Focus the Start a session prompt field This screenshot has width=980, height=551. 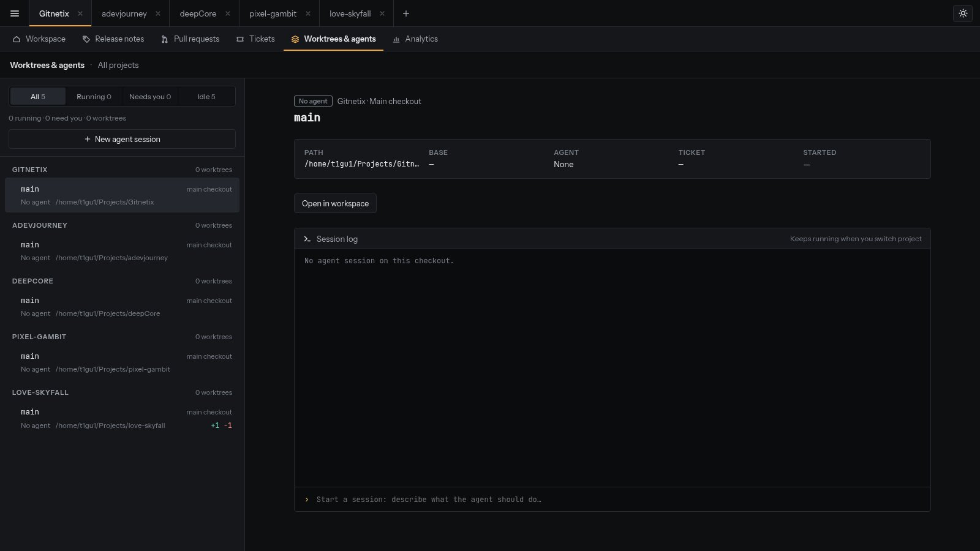point(612,500)
